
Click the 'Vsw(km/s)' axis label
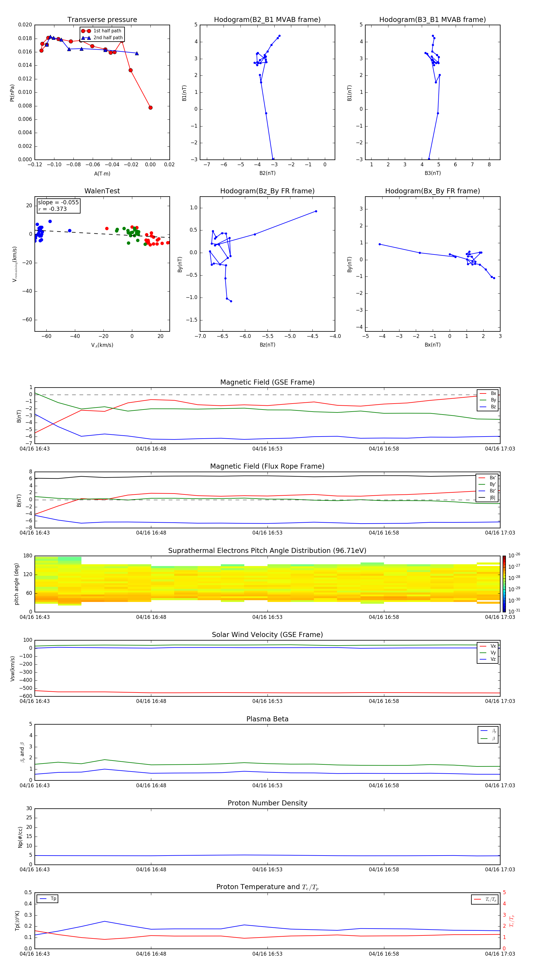coord(12,668)
